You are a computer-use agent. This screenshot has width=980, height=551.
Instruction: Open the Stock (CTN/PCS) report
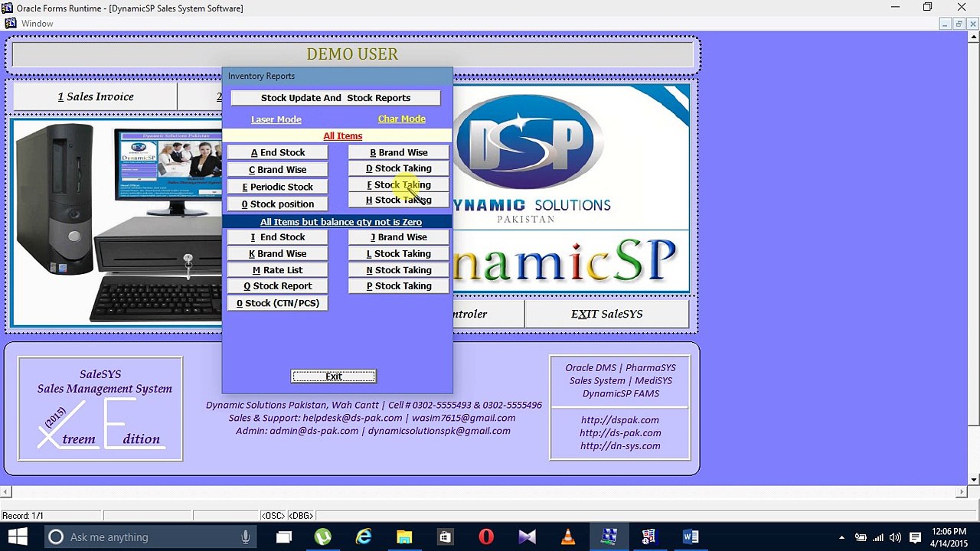click(x=278, y=303)
